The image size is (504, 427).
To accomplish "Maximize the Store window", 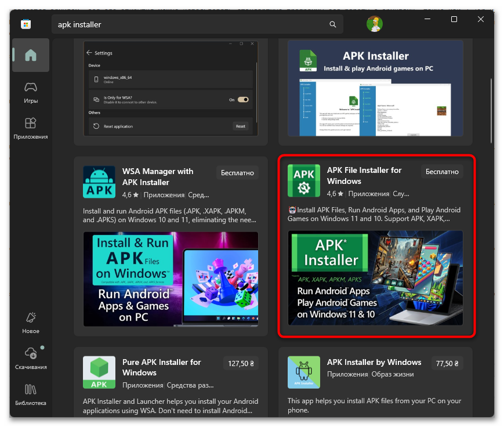I will point(454,19).
